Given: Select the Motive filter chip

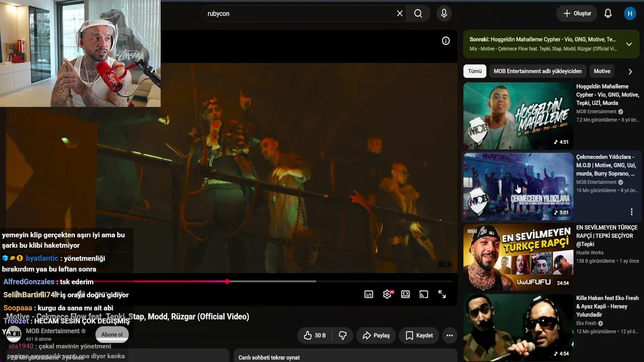Looking at the screenshot, I should click(602, 71).
